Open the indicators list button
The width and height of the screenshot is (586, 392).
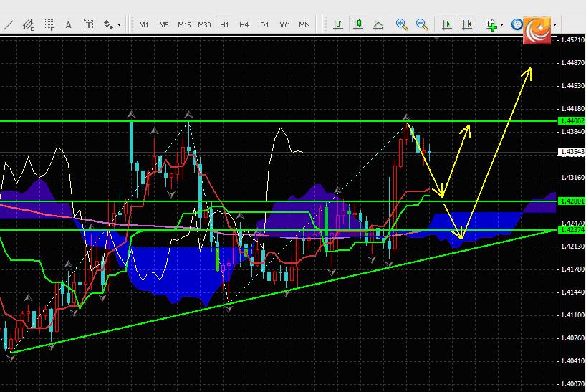[x=491, y=25]
